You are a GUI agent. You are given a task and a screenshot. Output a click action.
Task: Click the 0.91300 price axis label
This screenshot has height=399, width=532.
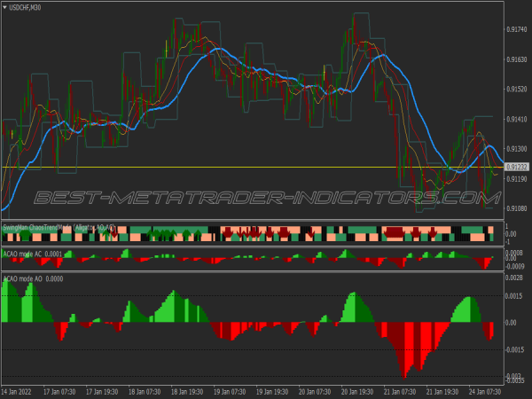coord(517,149)
